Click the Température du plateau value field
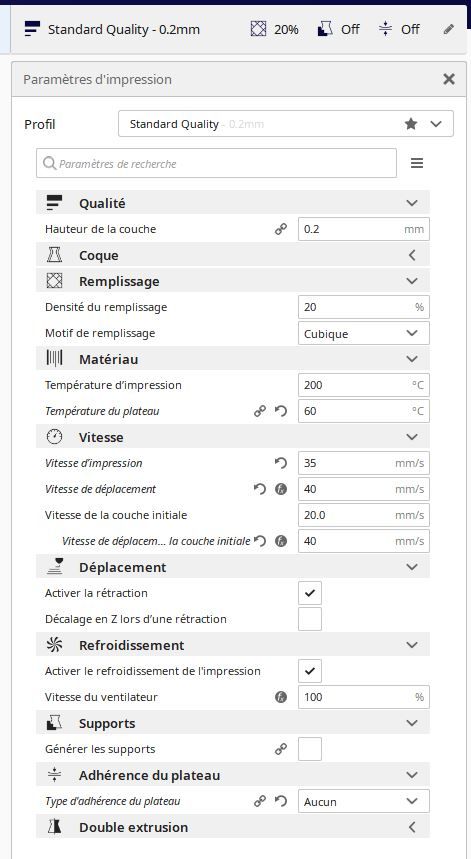 (x=364, y=411)
